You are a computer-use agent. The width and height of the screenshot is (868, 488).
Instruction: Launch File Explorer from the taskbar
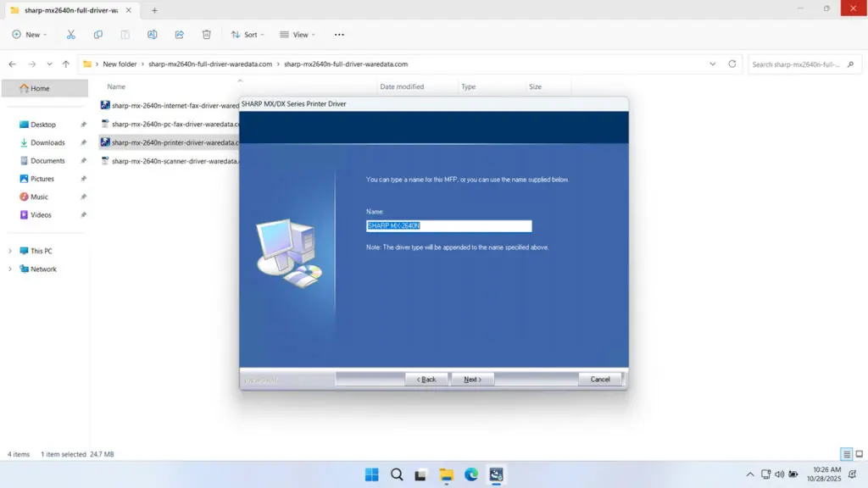pos(445,475)
